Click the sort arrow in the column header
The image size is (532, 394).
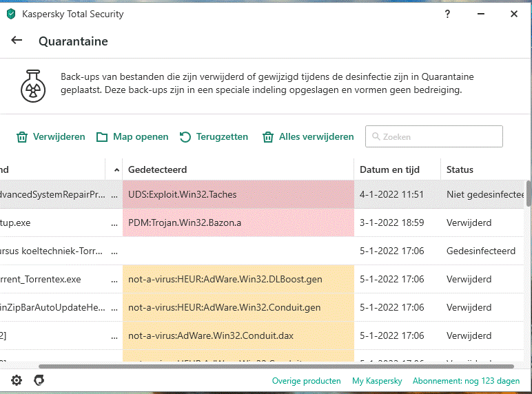(x=114, y=169)
